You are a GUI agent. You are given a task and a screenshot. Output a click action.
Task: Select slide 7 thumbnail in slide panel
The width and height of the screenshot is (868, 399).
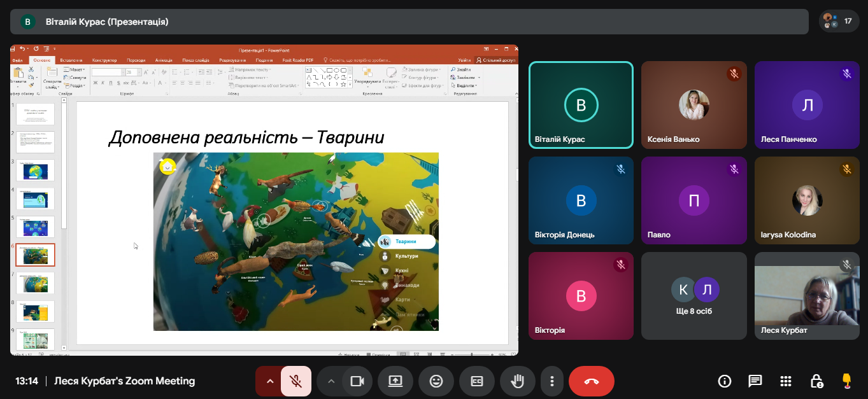35,283
